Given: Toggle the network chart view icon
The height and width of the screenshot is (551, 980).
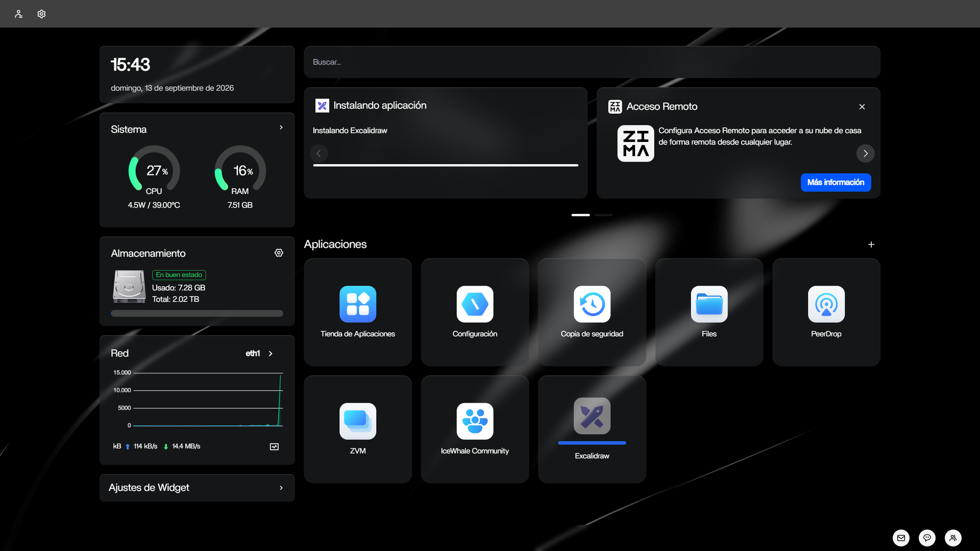Looking at the screenshot, I should [274, 447].
